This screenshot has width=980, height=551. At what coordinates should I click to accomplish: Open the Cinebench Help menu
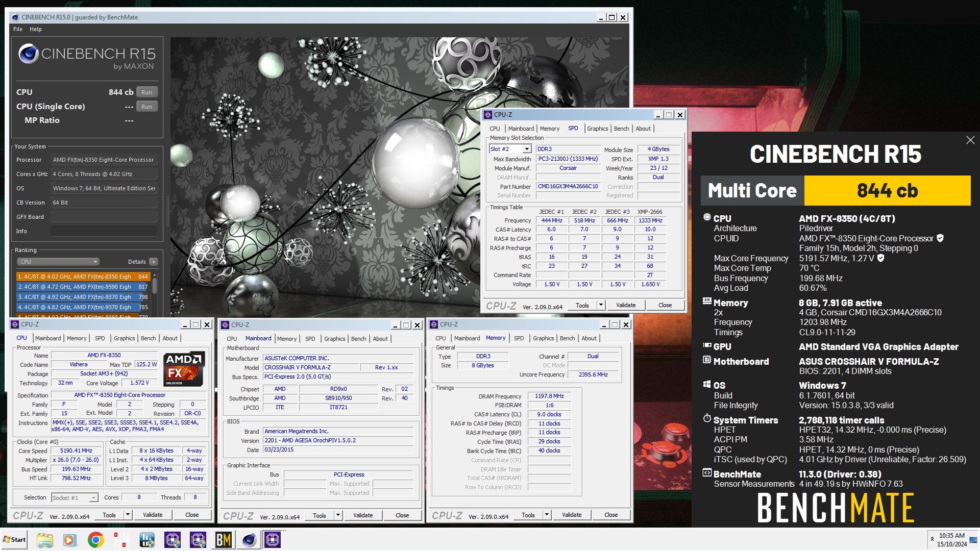36,29
